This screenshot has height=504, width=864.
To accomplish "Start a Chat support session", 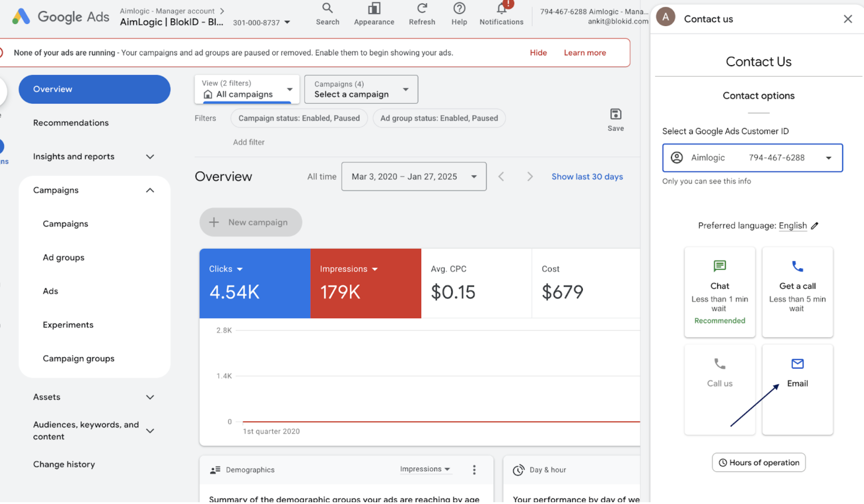I will pyautogui.click(x=720, y=292).
